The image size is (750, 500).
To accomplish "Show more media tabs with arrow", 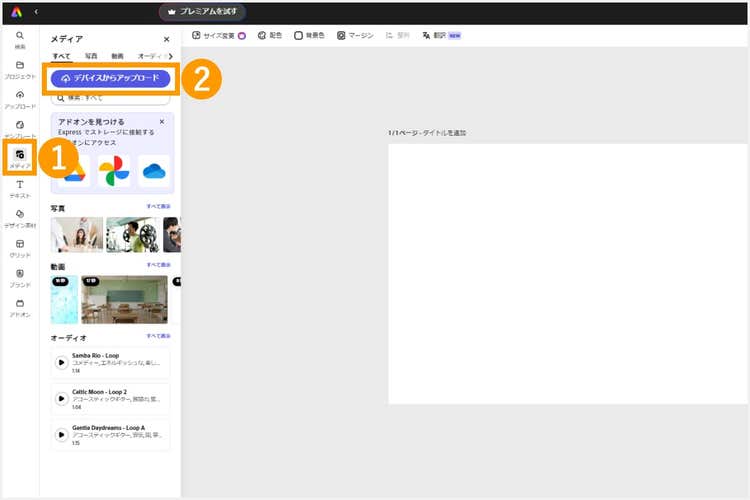I will coord(170,56).
